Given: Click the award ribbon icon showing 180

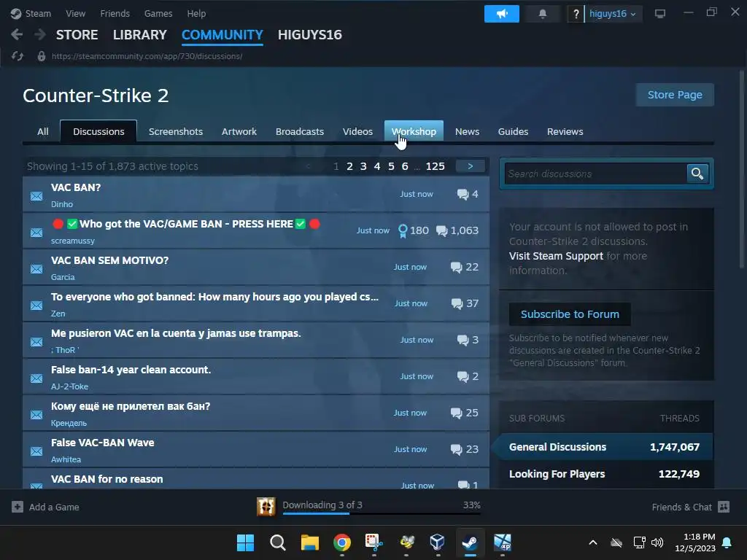Looking at the screenshot, I should [403, 231].
